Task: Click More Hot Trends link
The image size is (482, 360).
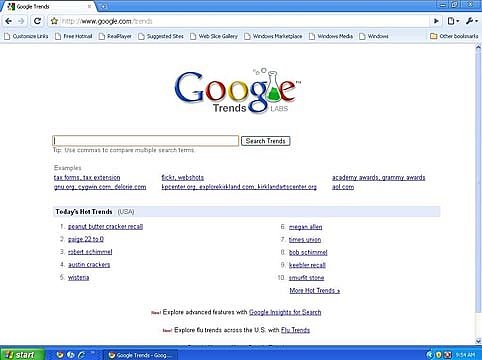Action: tap(315, 290)
